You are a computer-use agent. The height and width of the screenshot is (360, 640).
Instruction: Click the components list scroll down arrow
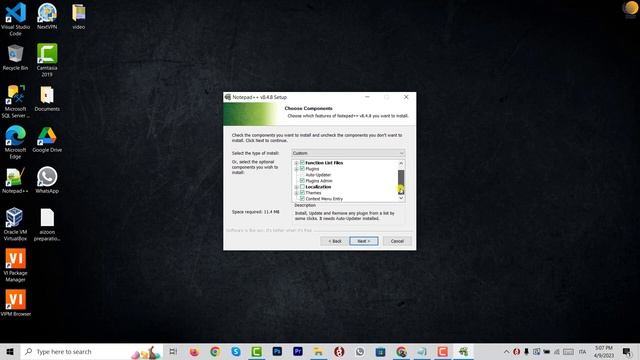(x=401, y=198)
